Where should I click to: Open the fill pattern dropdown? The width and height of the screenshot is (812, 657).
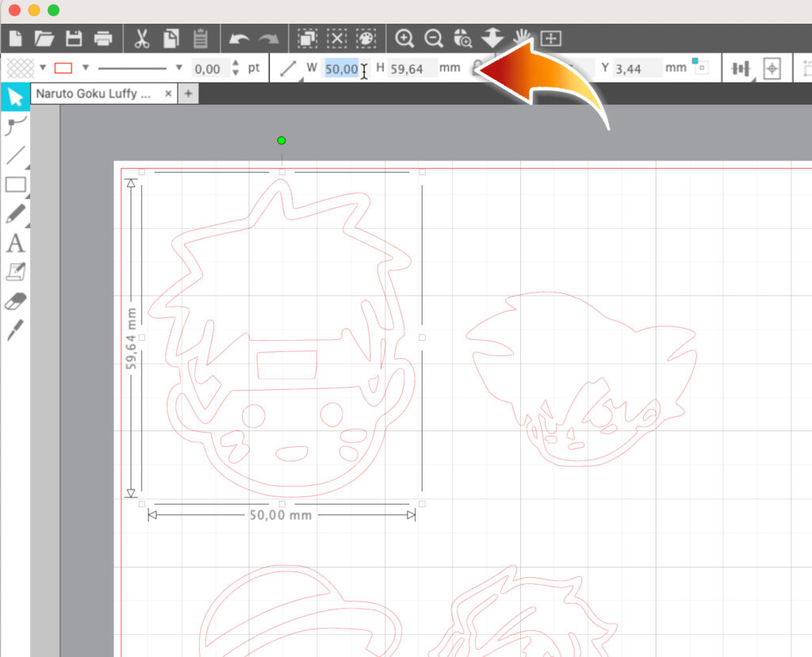point(42,68)
